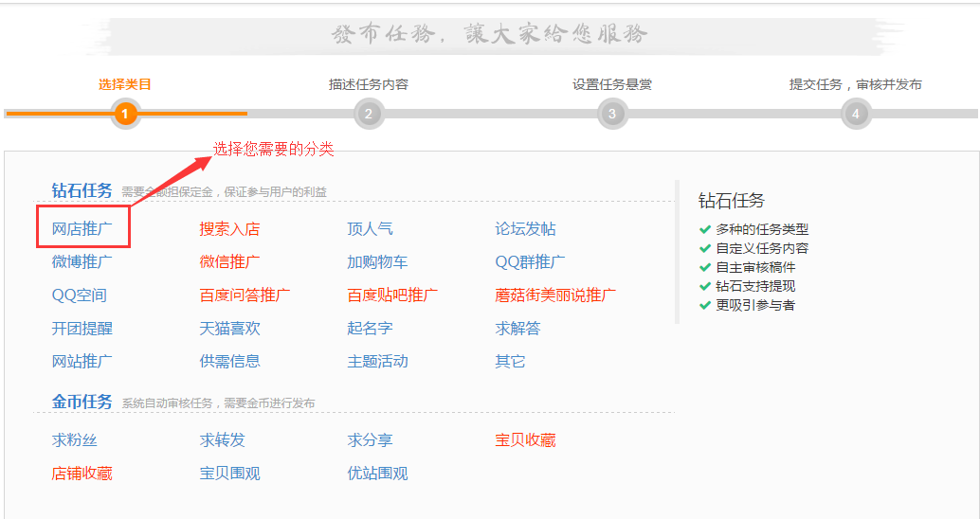Open the 网店推广 category
The image size is (980, 519).
(x=82, y=229)
